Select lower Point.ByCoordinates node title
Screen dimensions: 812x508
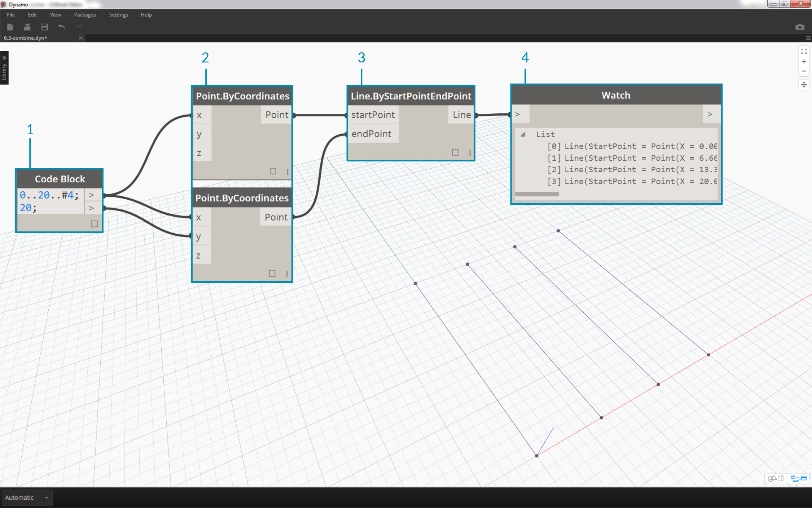coord(242,198)
